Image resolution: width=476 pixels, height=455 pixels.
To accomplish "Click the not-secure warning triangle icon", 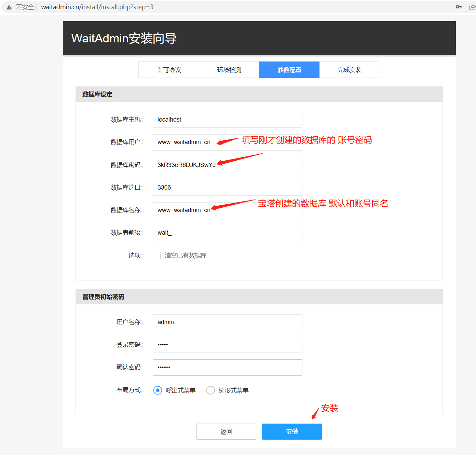I will pos(9,7).
